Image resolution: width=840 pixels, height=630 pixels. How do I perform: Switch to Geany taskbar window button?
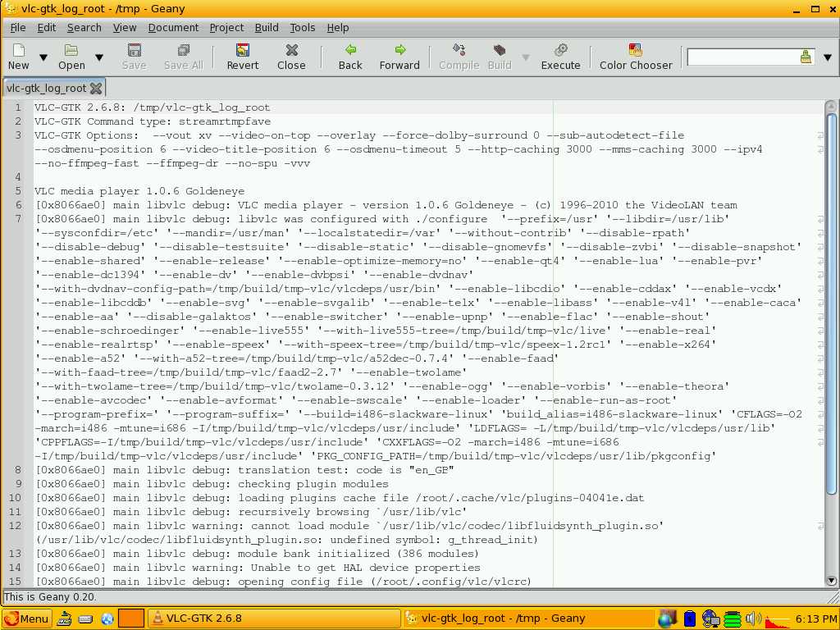tap(528, 619)
